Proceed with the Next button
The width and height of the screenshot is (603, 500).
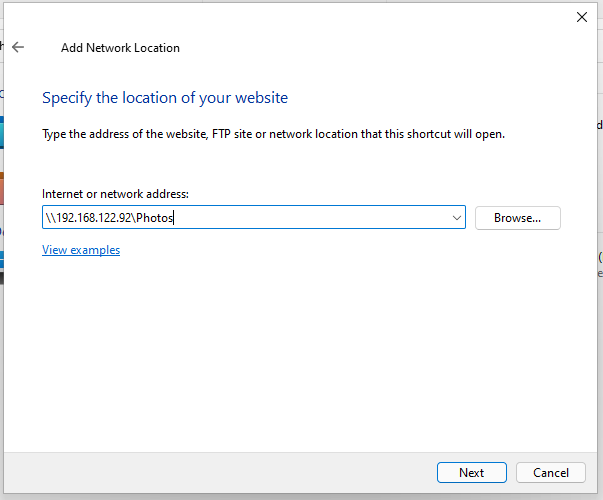[x=471, y=472]
